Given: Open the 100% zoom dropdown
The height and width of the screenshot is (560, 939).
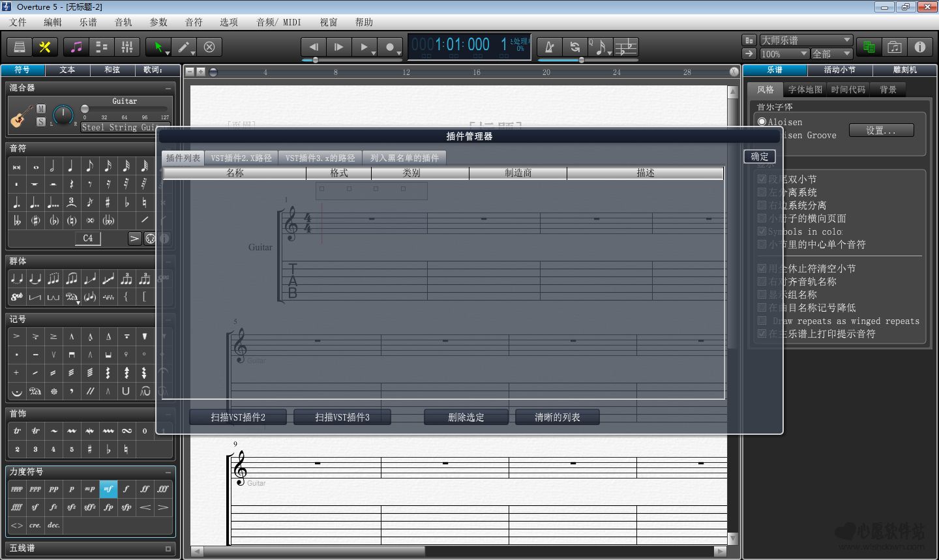Looking at the screenshot, I should tap(784, 54).
